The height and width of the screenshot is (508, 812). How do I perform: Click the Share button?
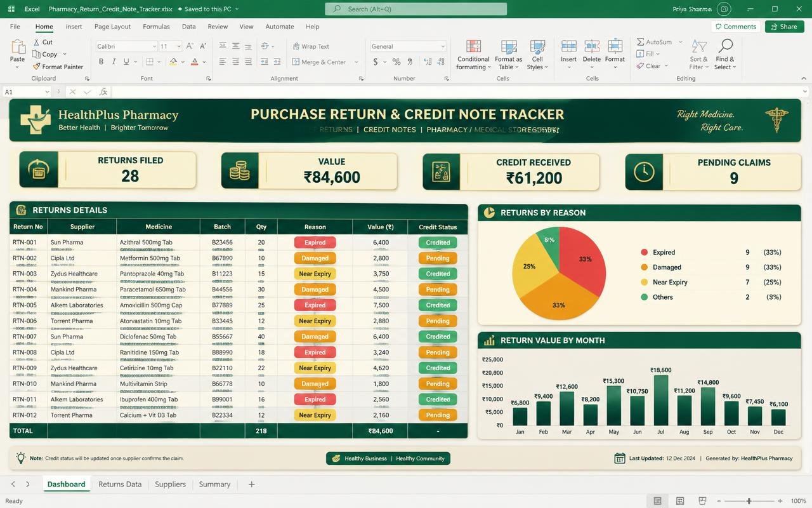click(x=784, y=27)
